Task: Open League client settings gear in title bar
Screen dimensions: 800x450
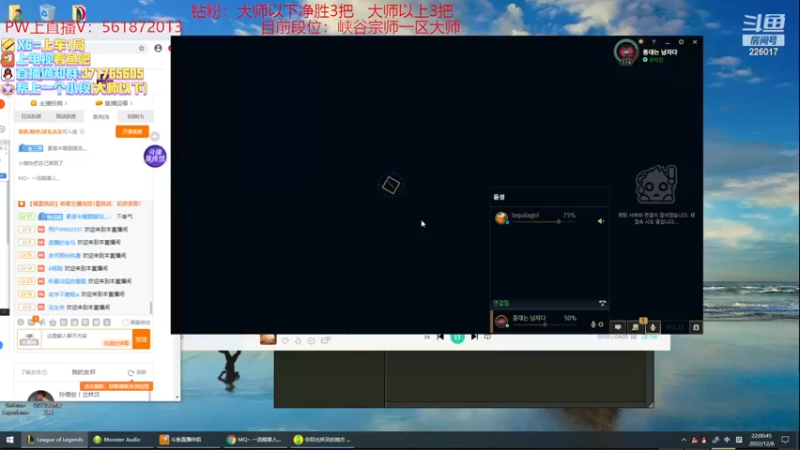Action: 681,42
